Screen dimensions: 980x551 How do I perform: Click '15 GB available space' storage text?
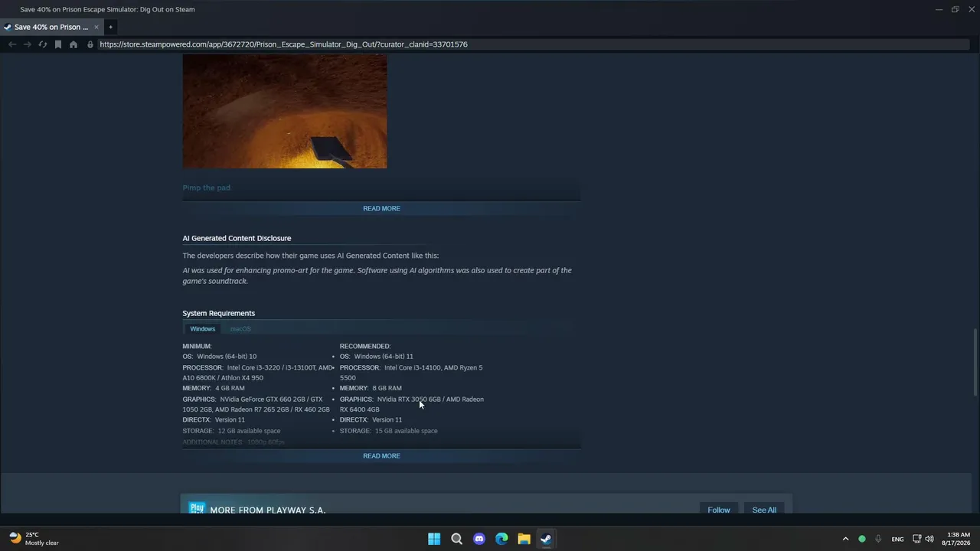406,431
